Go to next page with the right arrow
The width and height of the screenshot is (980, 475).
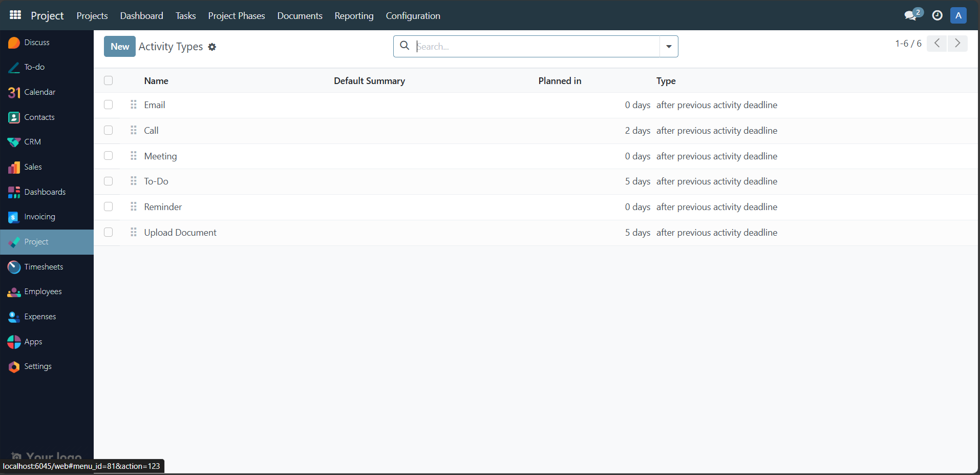click(x=958, y=43)
